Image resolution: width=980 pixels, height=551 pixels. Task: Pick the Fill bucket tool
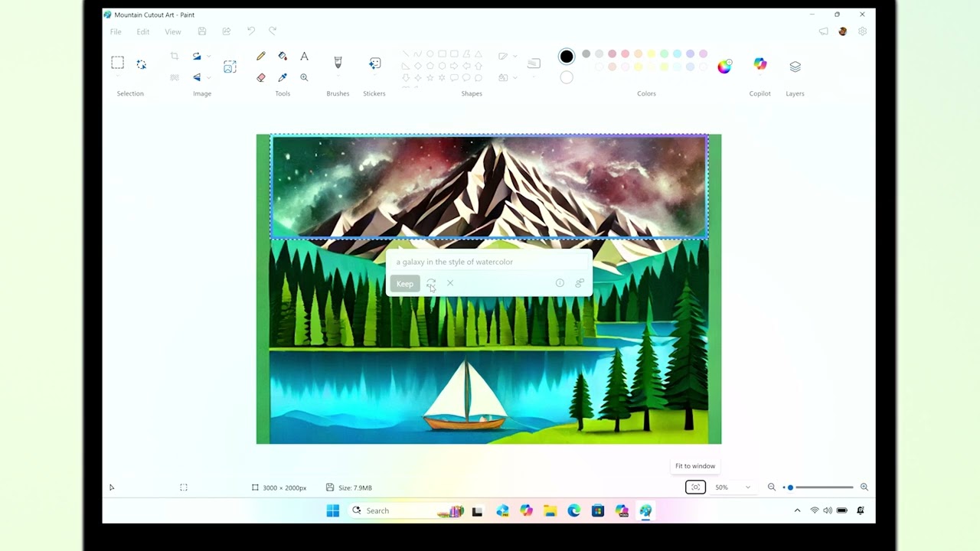tap(283, 57)
